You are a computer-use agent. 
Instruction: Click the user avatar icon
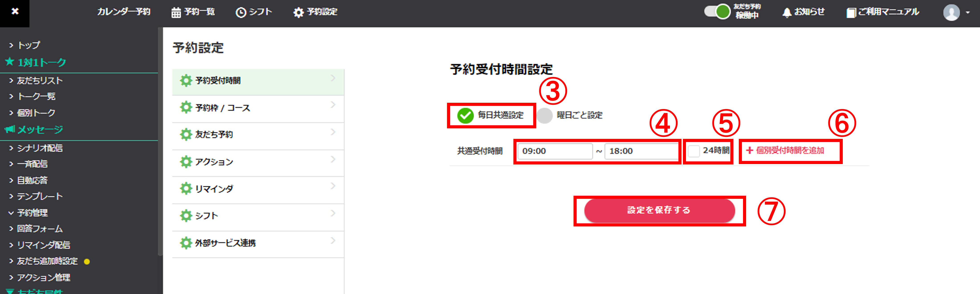tap(951, 12)
